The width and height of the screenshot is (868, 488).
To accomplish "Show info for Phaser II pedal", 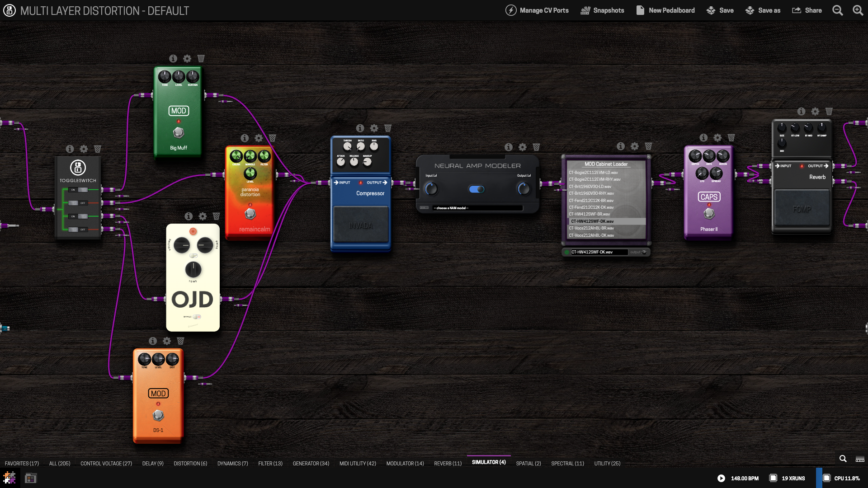I will [703, 138].
